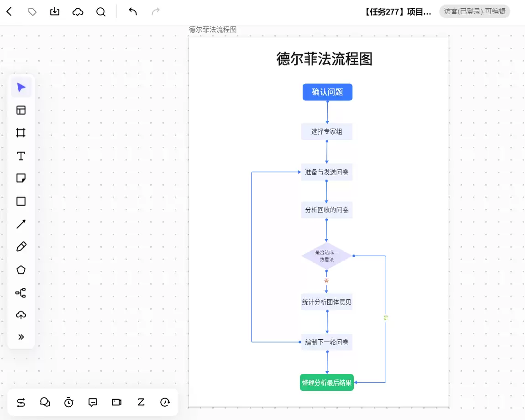This screenshot has width=525, height=420.
Task: Select the rectangle shape tool
Action: pos(21,201)
